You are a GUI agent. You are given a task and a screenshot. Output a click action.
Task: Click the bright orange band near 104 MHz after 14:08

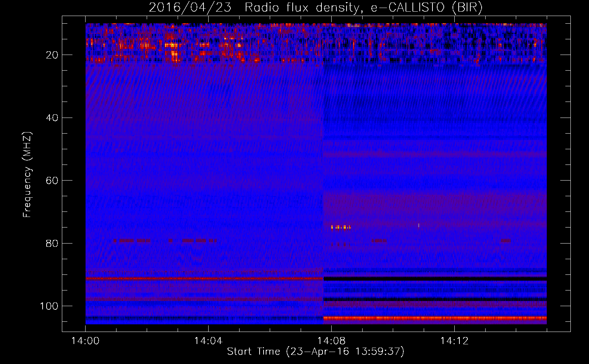(x=435, y=318)
